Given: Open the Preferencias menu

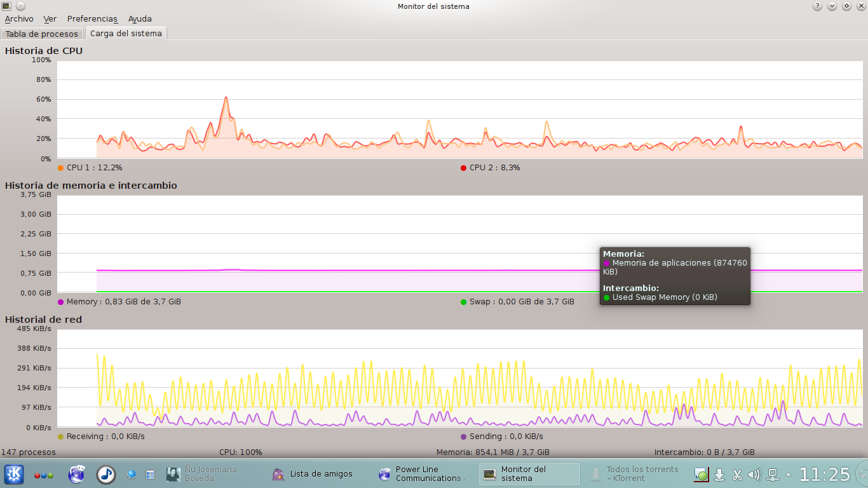Looking at the screenshot, I should (92, 19).
